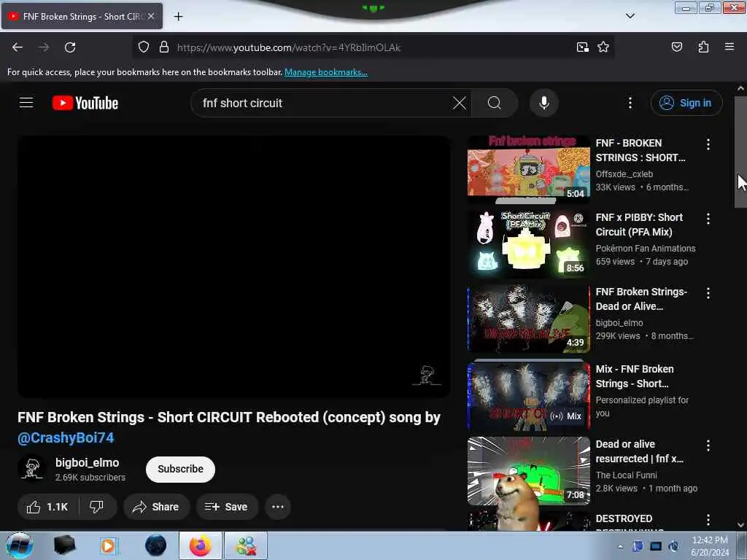Open options for Dead or alive resurrected

click(708, 446)
